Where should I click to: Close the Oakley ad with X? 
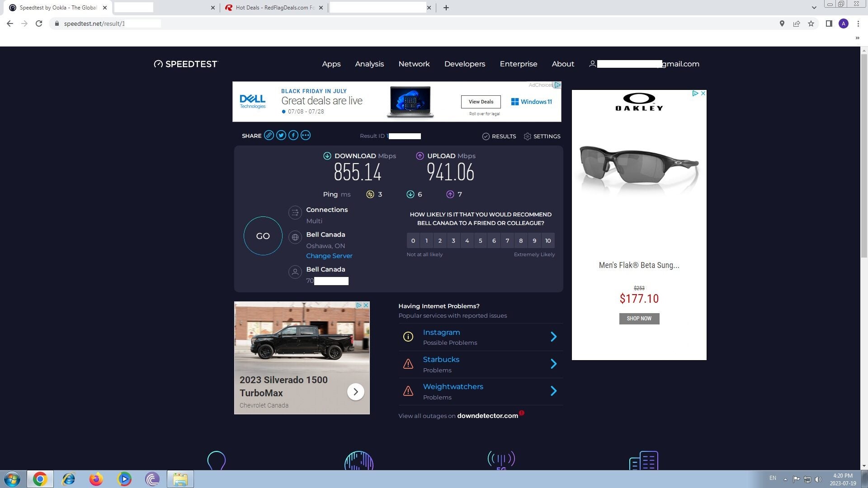(x=703, y=94)
